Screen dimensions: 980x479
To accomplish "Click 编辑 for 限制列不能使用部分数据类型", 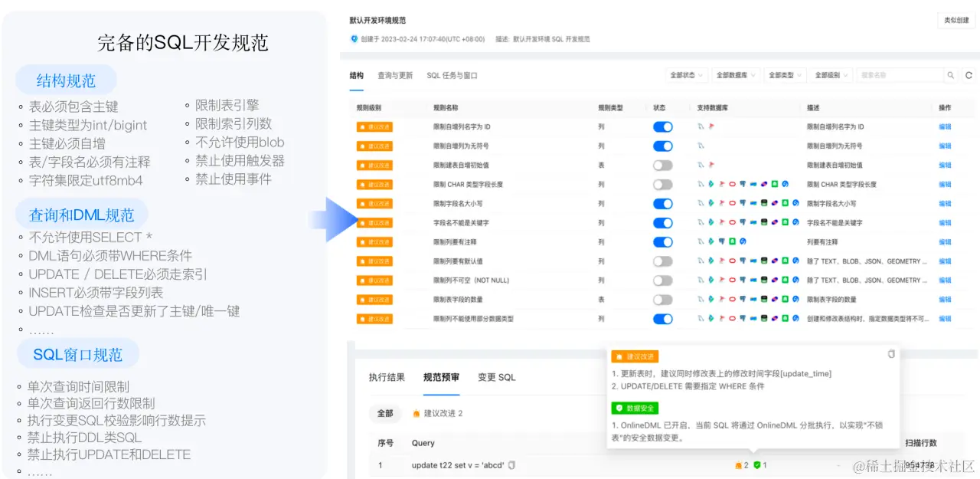I will click(x=945, y=318).
